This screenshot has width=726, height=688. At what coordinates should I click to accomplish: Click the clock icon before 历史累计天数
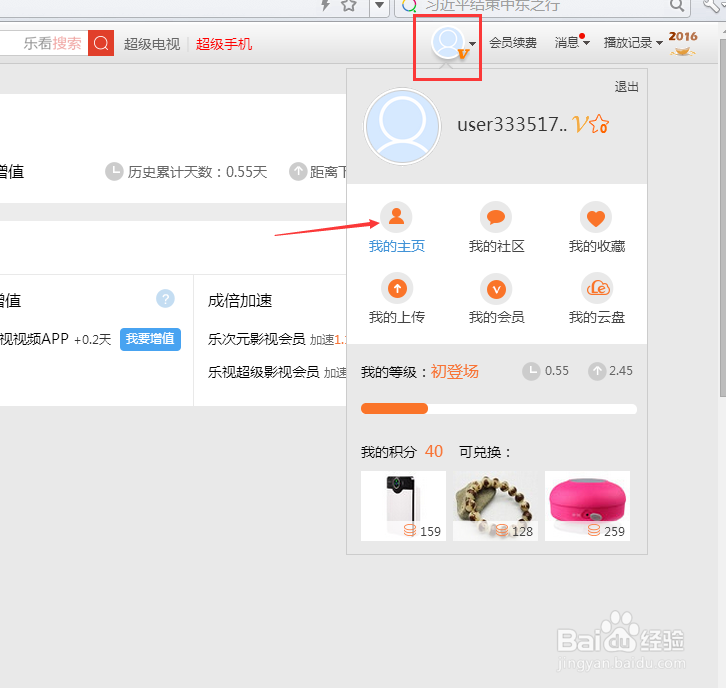click(114, 171)
